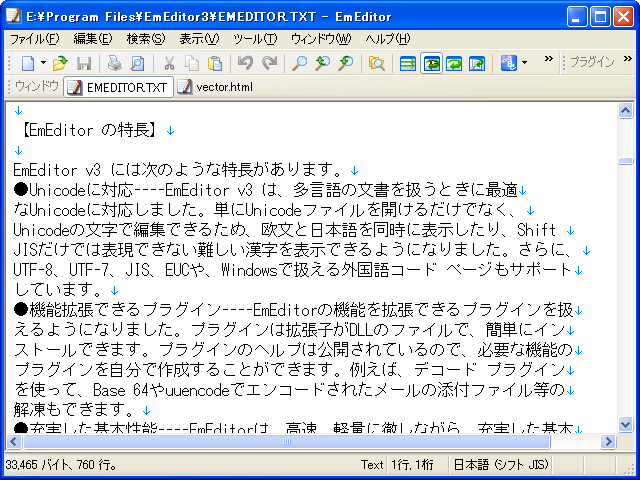Click the line starting UTF-8、UTF-7、JIS
Screen dimensions: 640x480
(293, 270)
